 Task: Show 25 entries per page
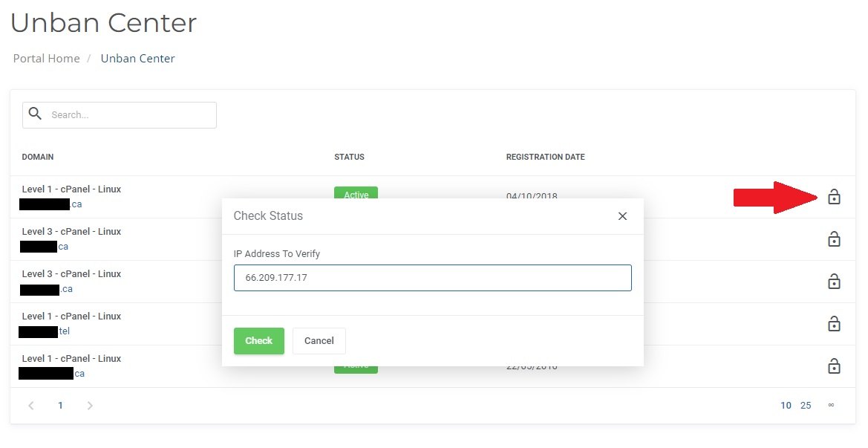point(806,406)
